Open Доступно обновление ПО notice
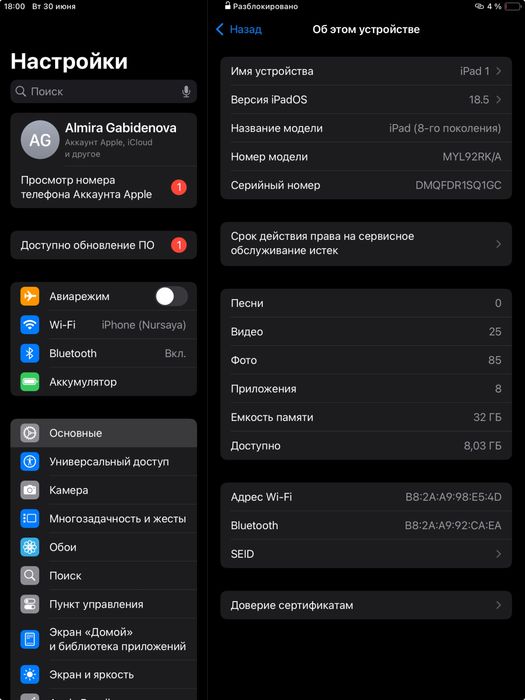 104,245
